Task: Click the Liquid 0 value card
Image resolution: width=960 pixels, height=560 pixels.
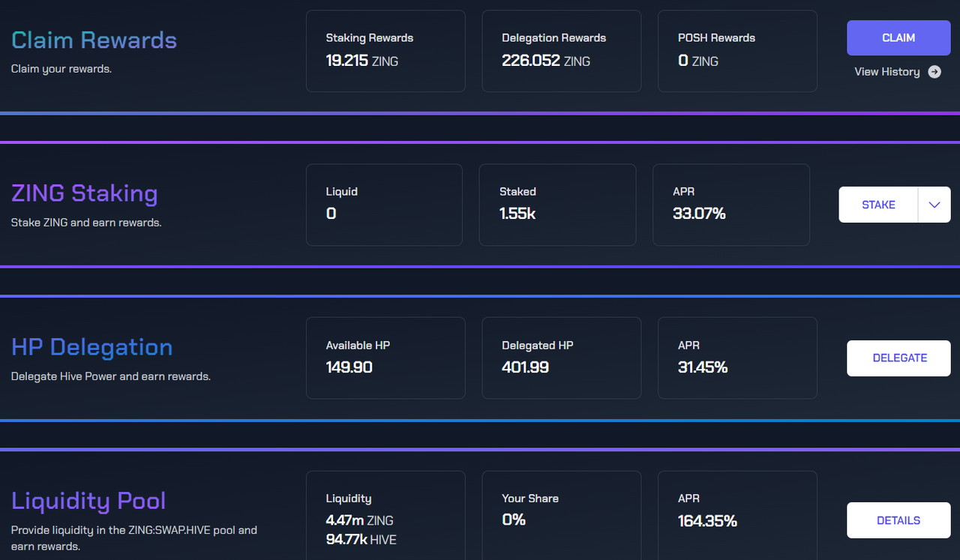Action: [x=384, y=205]
